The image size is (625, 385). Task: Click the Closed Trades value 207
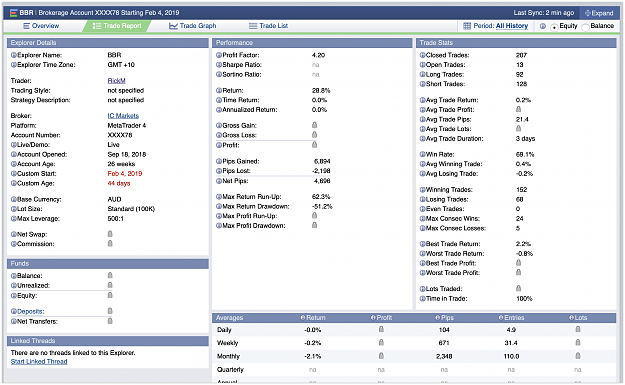(x=521, y=55)
